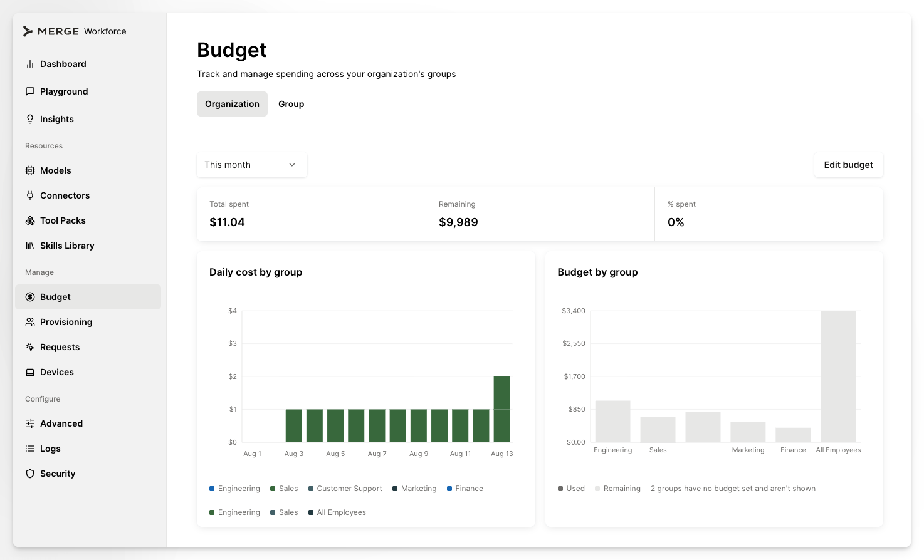Toggle the All Employees legend entry
Image resolution: width=924 pixels, height=560 pixels.
coord(337,512)
